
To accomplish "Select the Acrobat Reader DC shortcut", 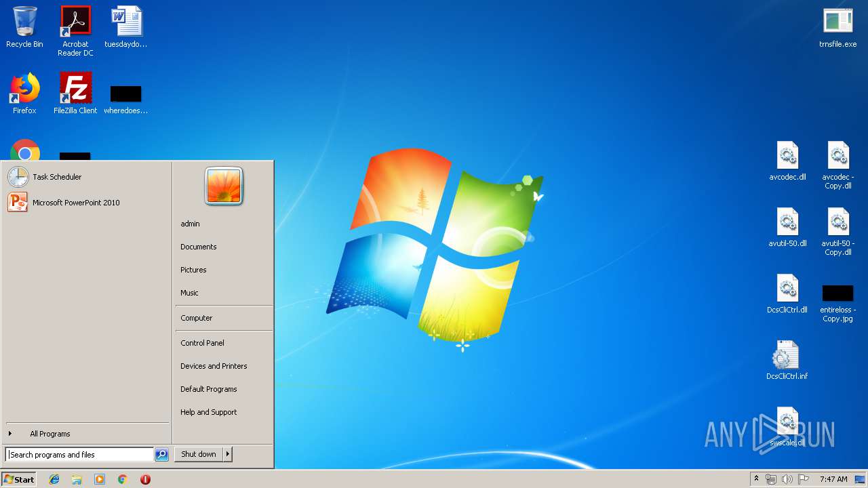I will pos(75,31).
